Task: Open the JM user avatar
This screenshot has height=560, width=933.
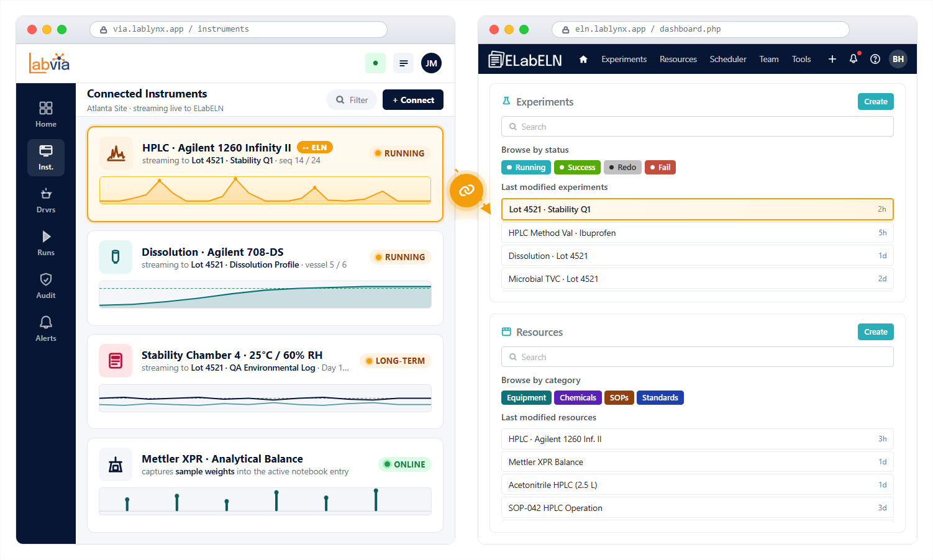Action: [x=432, y=63]
